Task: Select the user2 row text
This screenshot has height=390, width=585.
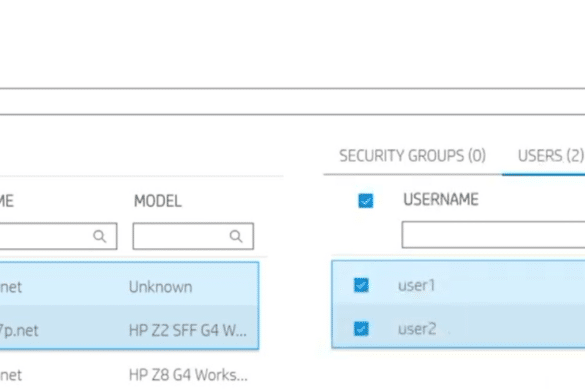Action: coord(417,329)
